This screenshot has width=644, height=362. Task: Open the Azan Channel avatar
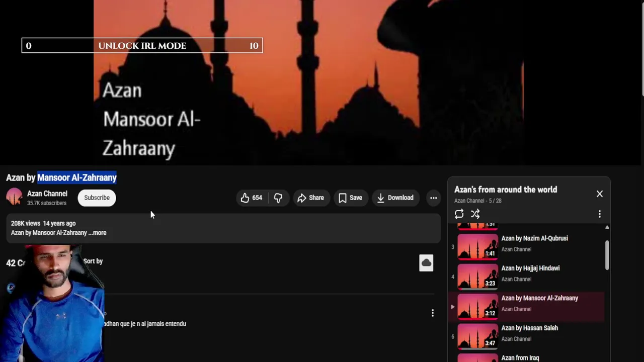(14, 197)
